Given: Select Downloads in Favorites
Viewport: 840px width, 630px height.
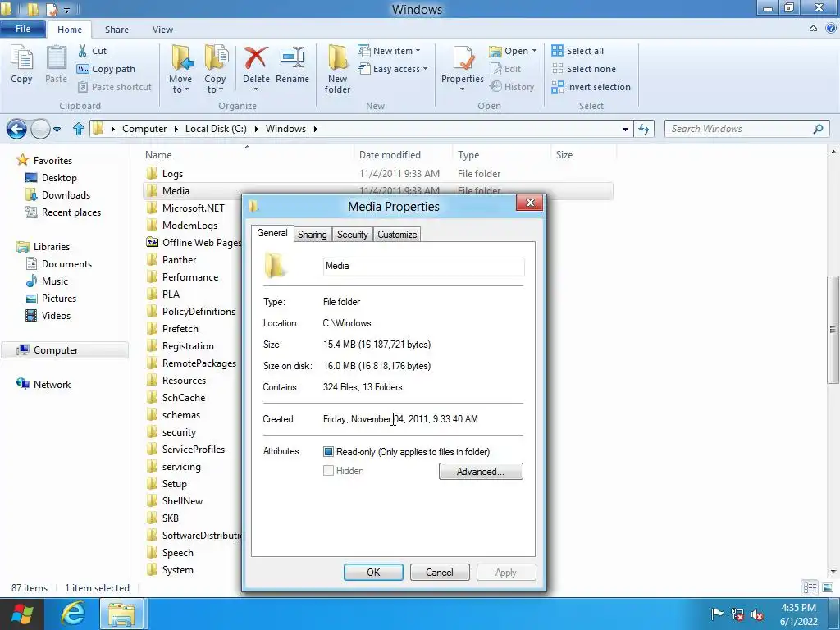Looking at the screenshot, I should [x=66, y=195].
